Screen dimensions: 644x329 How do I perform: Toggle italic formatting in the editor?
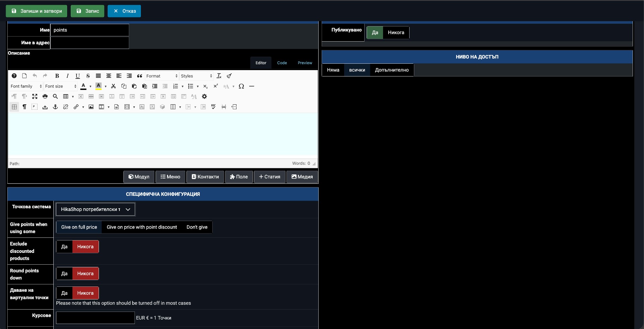click(67, 76)
